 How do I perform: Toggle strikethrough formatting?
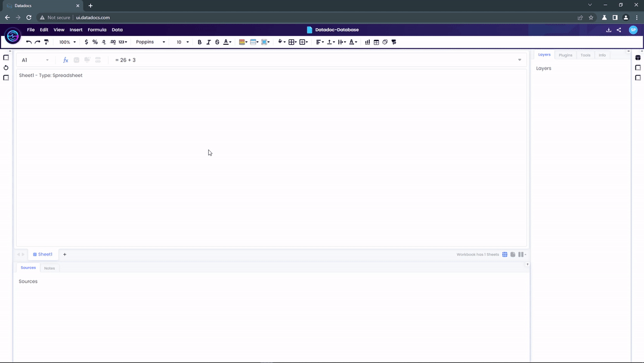217,42
